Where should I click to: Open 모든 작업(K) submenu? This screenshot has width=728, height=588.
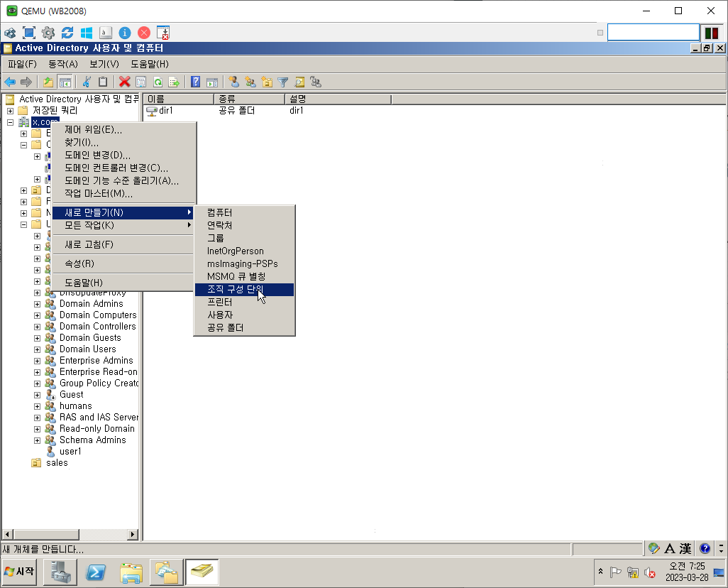(x=123, y=225)
